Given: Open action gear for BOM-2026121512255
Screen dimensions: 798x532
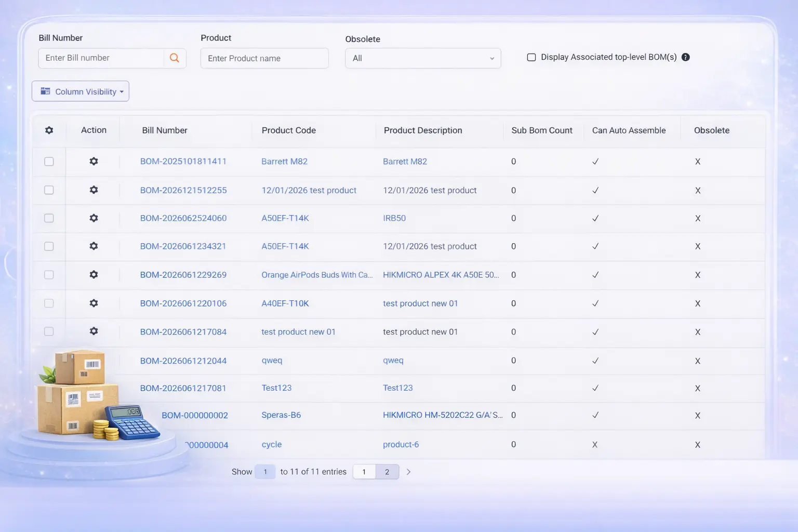Looking at the screenshot, I should click(94, 190).
